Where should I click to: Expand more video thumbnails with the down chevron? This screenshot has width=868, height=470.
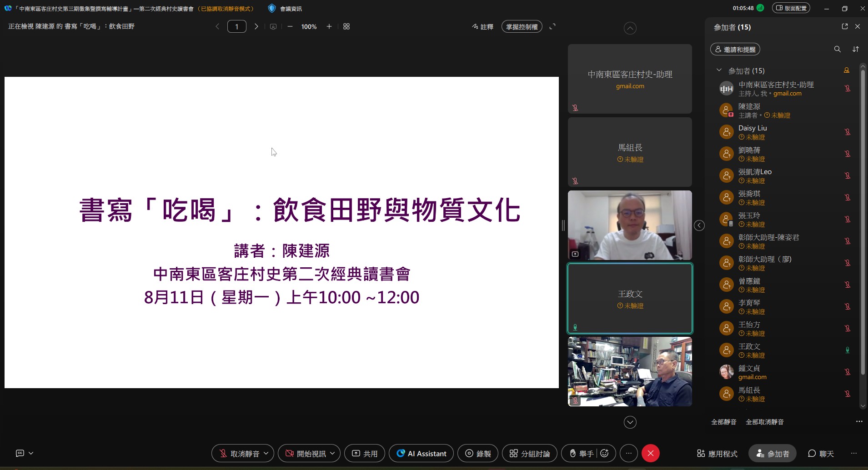pyautogui.click(x=630, y=422)
